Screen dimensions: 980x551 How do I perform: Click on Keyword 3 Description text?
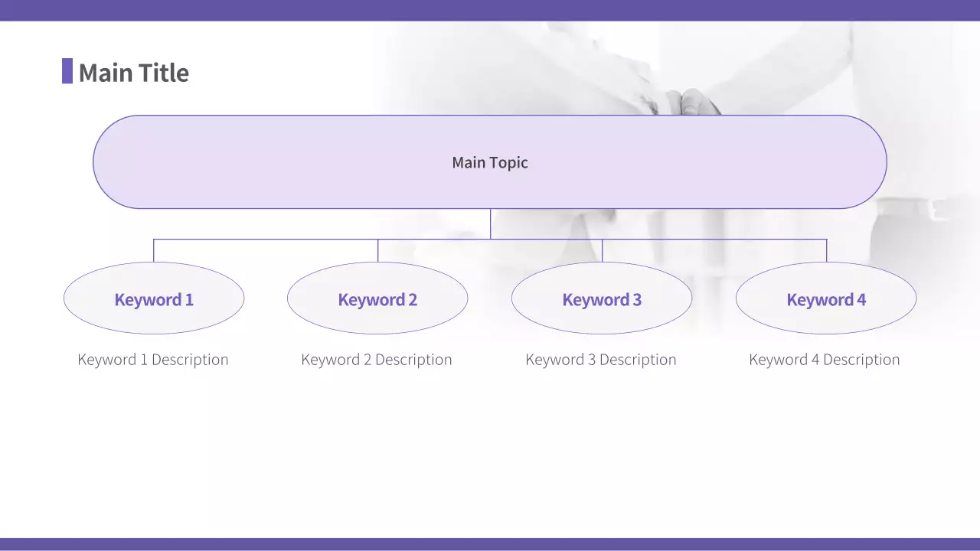pyautogui.click(x=601, y=360)
